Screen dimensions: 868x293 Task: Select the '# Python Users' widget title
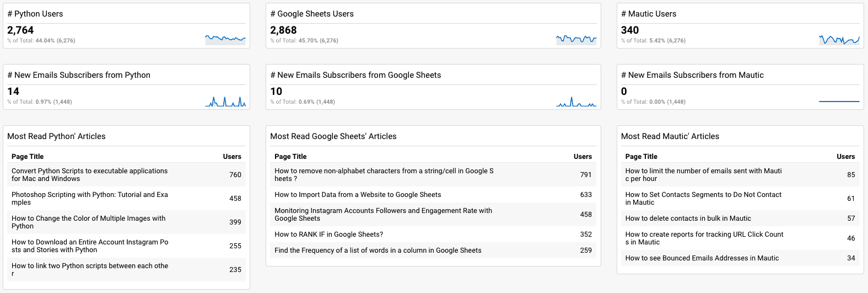coord(35,14)
